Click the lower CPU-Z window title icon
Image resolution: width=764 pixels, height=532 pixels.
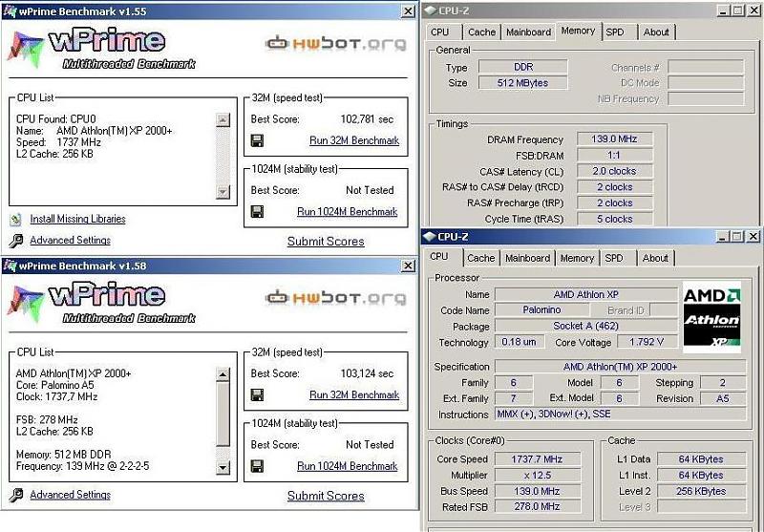(x=429, y=236)
